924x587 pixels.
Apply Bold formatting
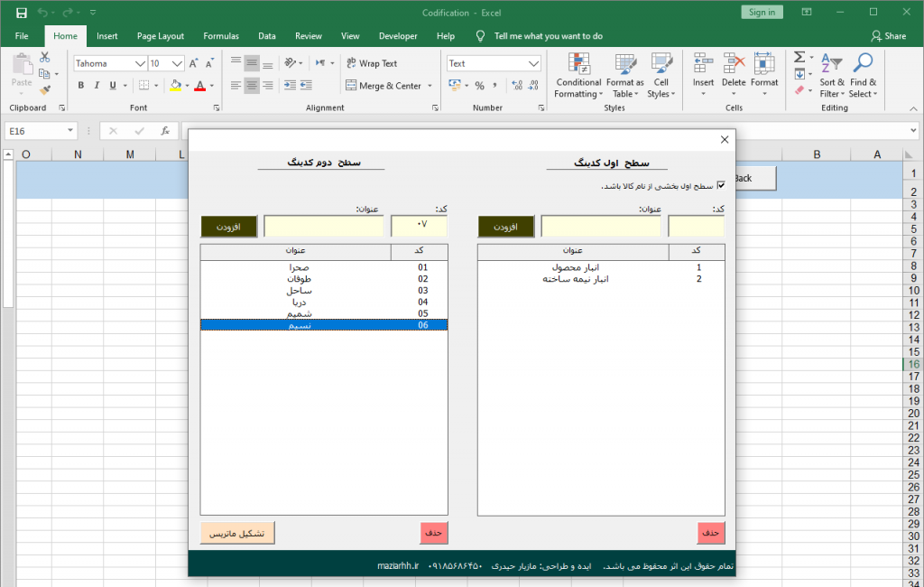click(81, 86)
